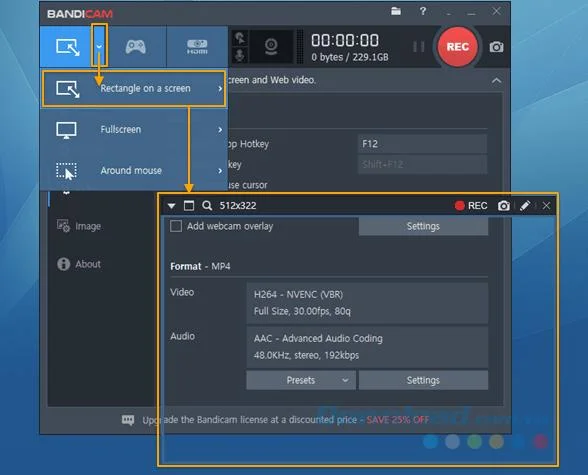Select the HDMI device recording mode
588x475 pixels.
pyautogui.click(x=197, y=47)
